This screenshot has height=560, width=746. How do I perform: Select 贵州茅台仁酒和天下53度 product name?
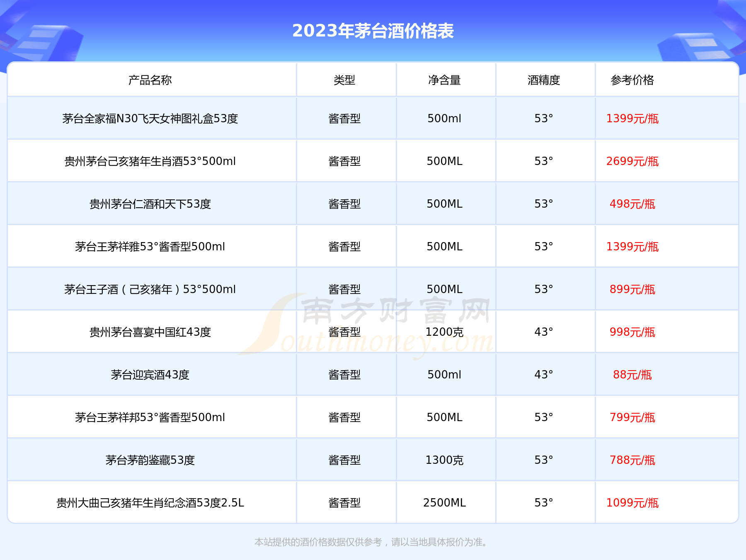(150, 204)
